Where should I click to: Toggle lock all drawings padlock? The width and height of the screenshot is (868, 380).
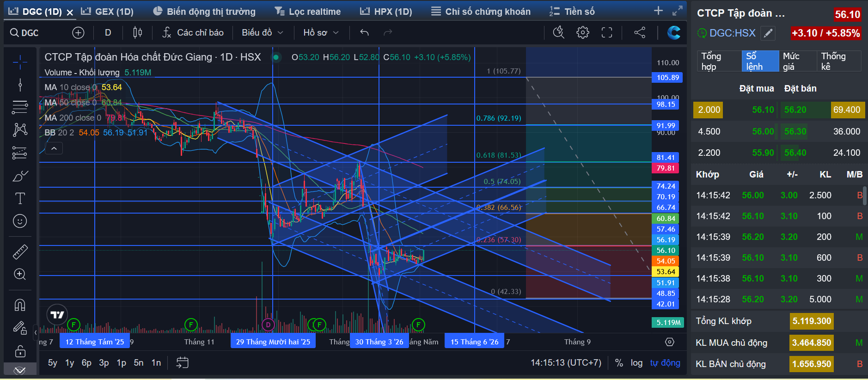click(20, 351)
